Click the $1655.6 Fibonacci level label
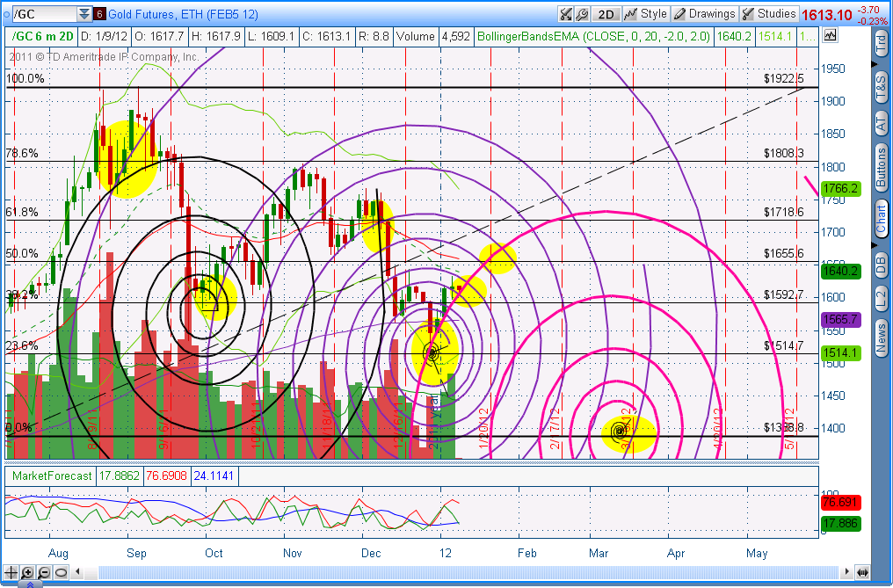893x588 pixels. 784,253
